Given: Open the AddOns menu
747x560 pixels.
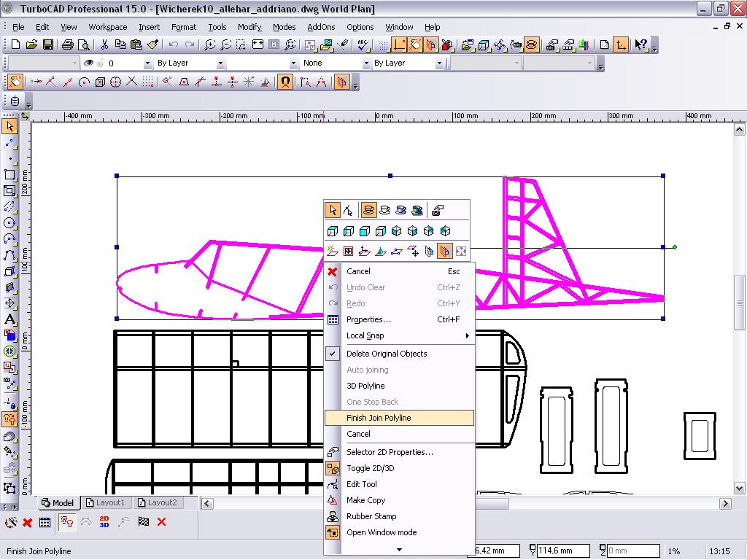Looking at the screenshot, I should click(x=321, y=27).
